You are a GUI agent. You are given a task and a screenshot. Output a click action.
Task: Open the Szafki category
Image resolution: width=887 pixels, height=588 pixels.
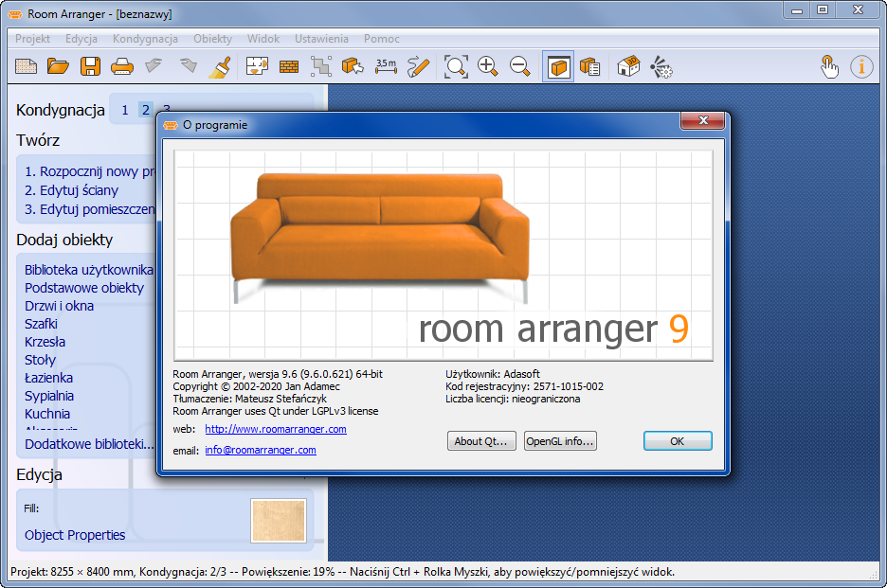point(41,325)
